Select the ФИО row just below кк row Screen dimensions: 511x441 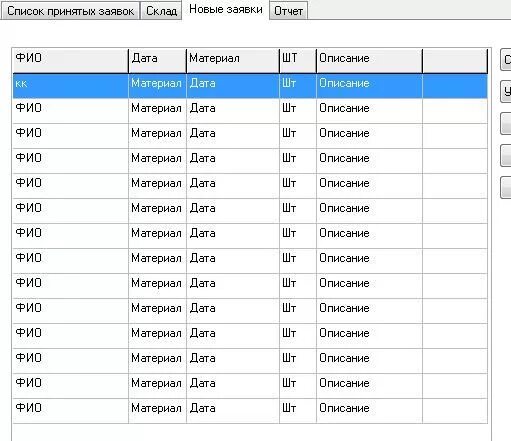pyautogui.click(x=250, y=111)
